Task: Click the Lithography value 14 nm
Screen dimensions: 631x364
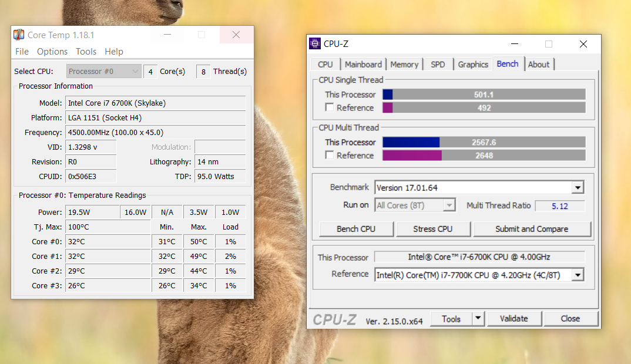Action: 220,161
